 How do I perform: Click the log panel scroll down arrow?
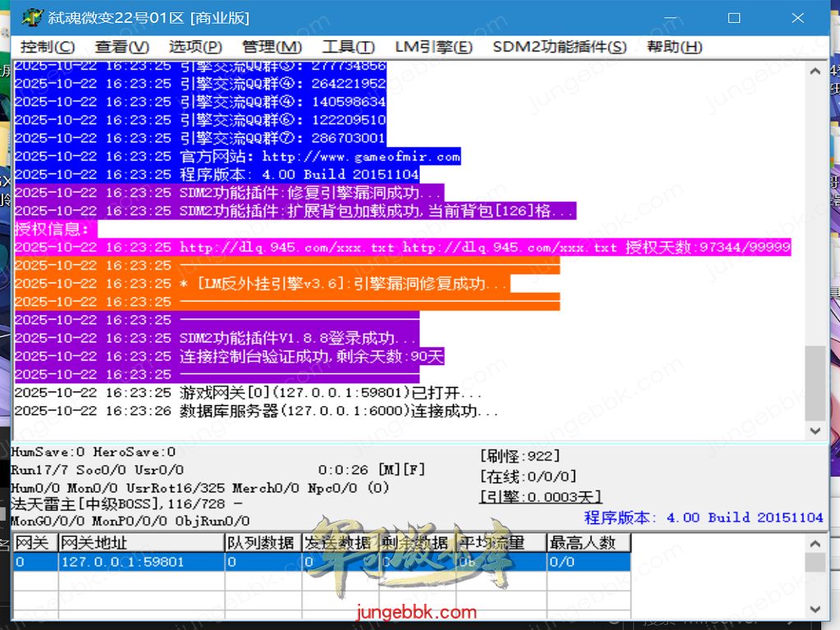click(x=815, y=431)
